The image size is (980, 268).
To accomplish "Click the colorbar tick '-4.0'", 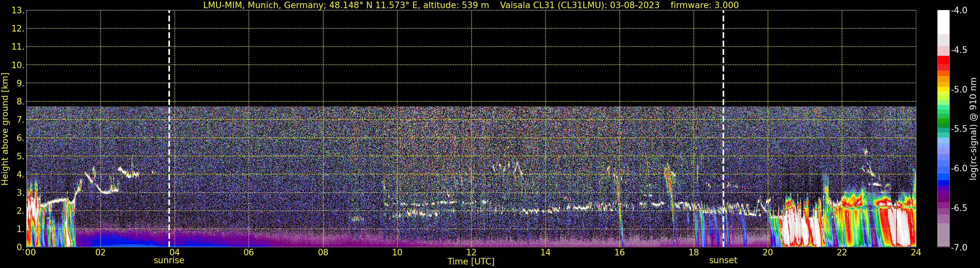I will [959, 10].
